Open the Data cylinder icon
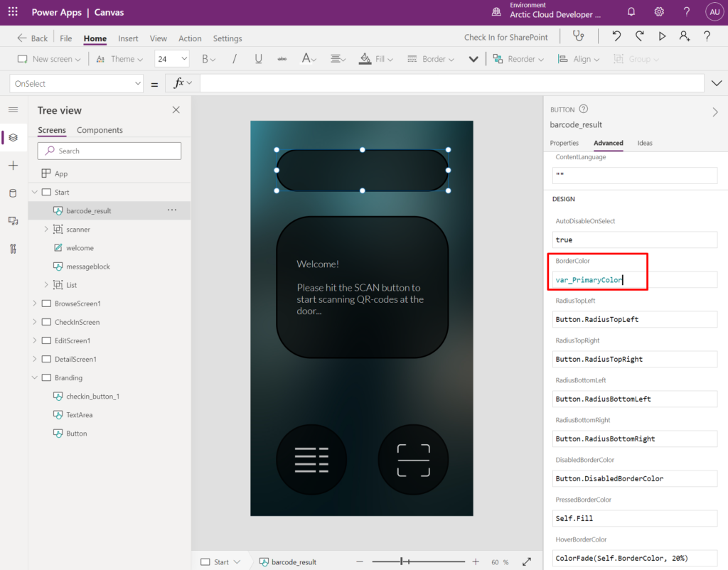This screenshot has width=728, height=570. pyautogui.click(x=13, y=193)
